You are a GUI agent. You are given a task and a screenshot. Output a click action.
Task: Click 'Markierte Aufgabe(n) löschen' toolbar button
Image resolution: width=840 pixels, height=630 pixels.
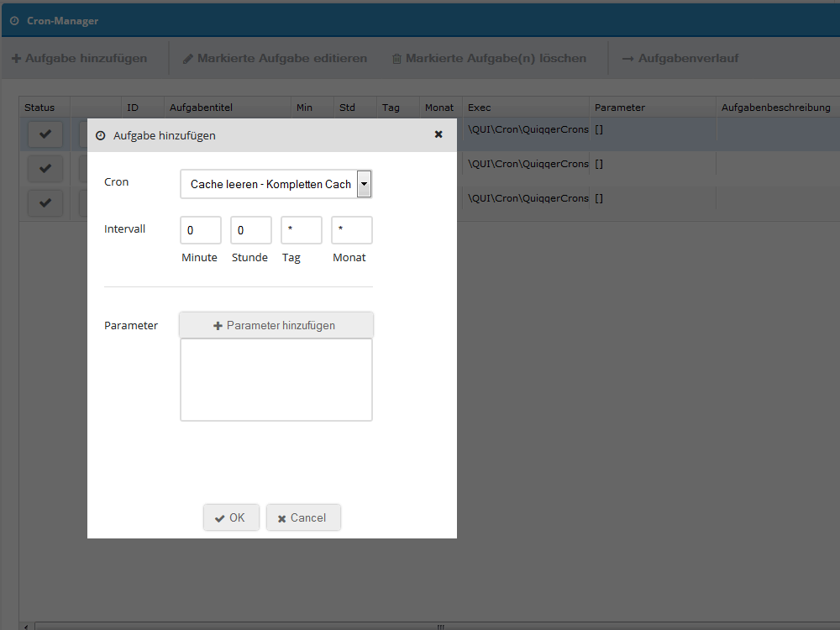coord(489,59)
